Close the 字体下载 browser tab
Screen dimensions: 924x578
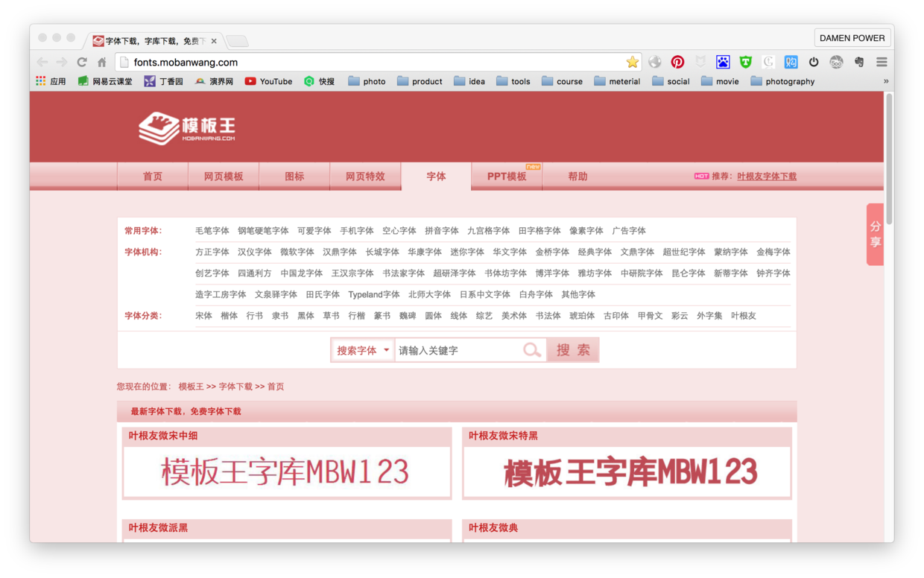214,41
